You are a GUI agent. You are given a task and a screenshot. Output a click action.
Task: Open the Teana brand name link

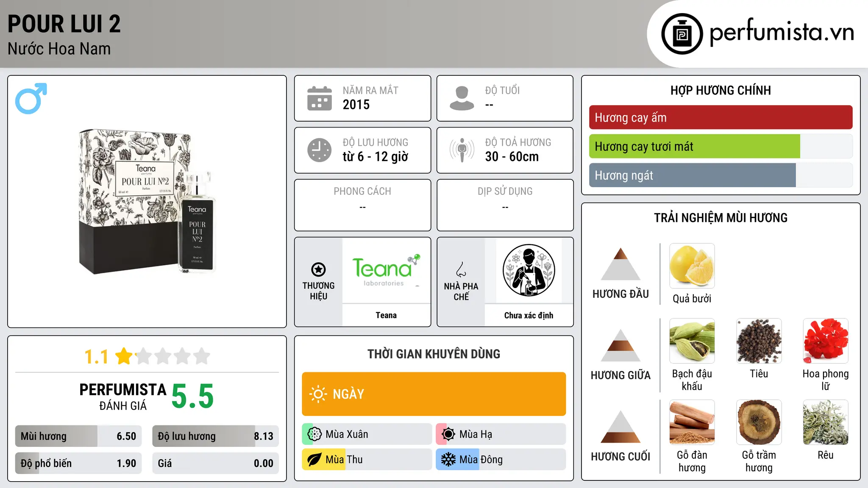coord(386,315)
